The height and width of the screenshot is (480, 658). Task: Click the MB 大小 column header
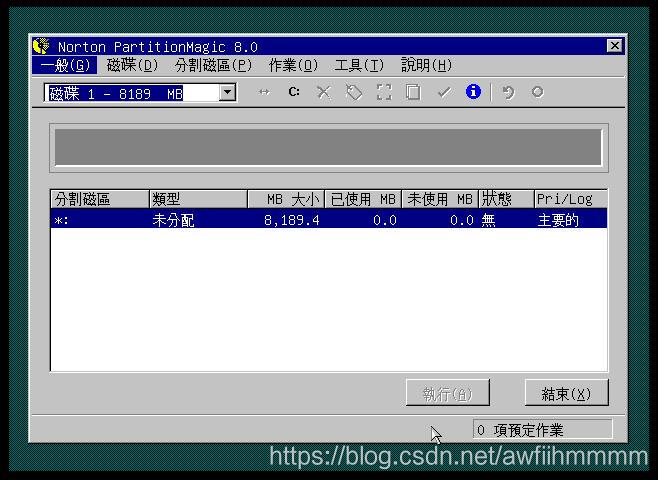point(286,199)
